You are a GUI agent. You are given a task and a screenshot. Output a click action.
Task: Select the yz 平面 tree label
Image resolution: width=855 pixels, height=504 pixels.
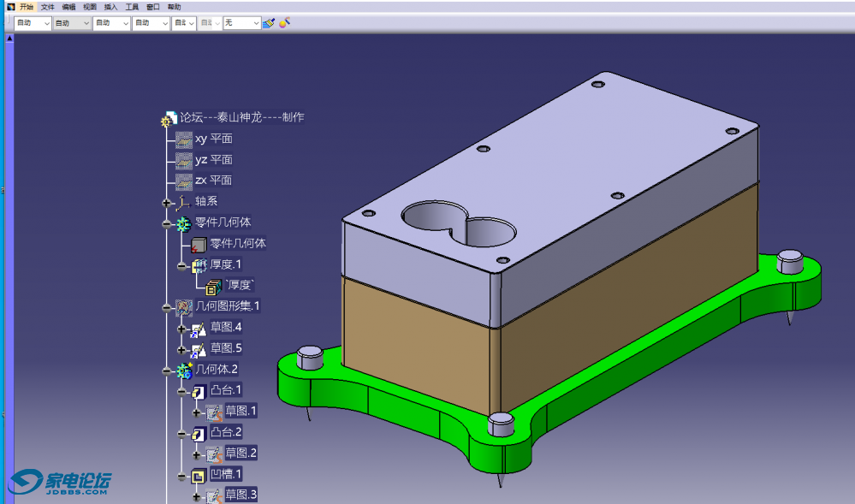coord(214,160)
